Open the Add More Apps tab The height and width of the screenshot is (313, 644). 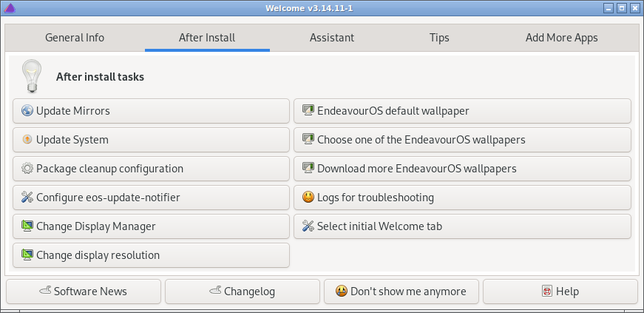click(x=561, y=38)
